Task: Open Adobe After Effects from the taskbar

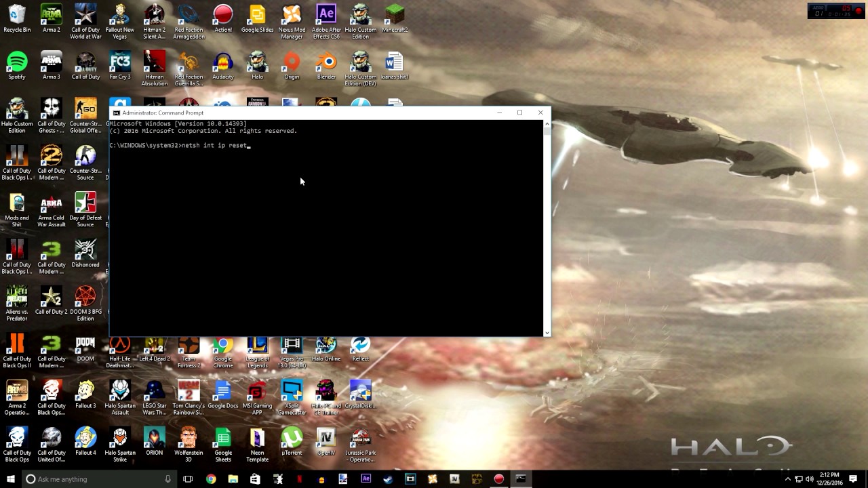Action: click(x=366, y=479)
